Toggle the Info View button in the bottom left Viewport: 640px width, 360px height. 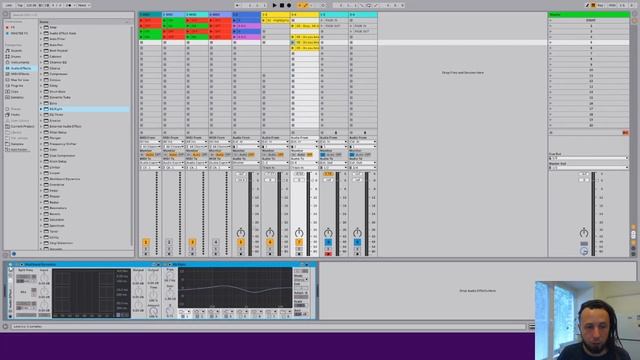[5, 327]
